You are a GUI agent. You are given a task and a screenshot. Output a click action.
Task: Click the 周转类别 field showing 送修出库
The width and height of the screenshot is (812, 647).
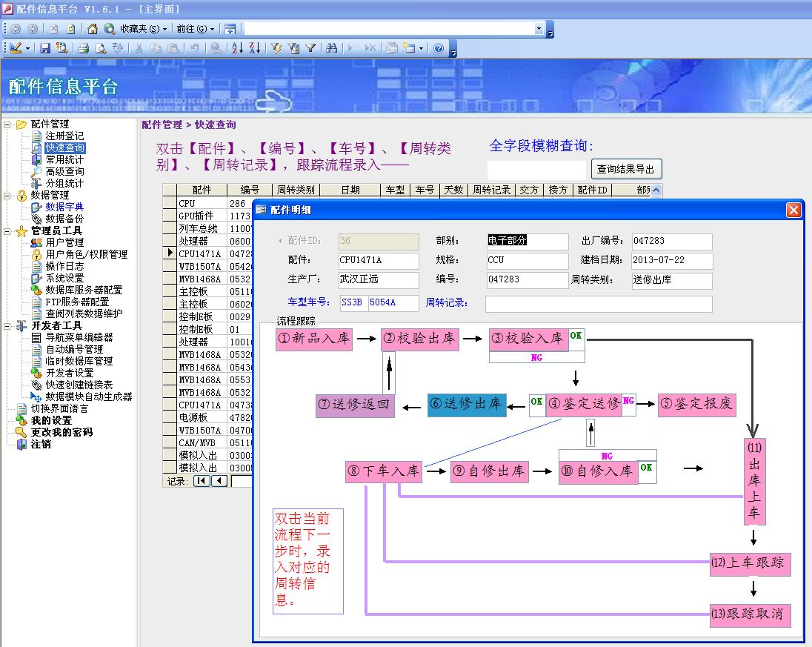pos(672,280)
